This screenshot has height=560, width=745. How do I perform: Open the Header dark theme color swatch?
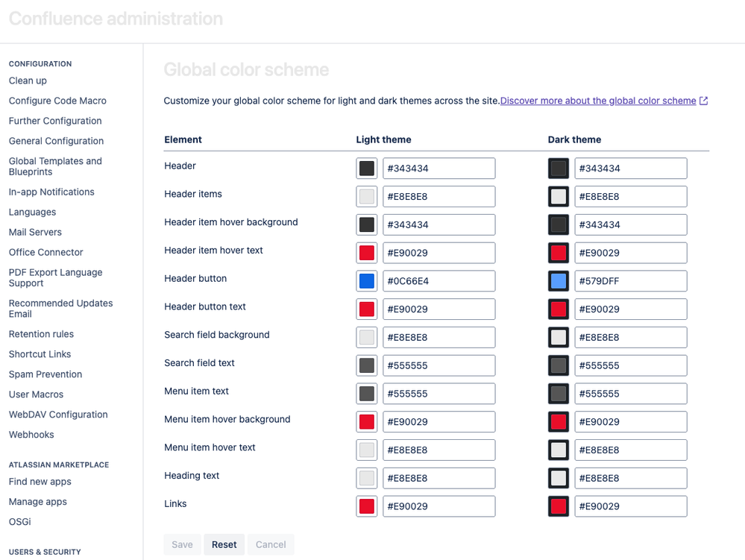tap(559, 168)
